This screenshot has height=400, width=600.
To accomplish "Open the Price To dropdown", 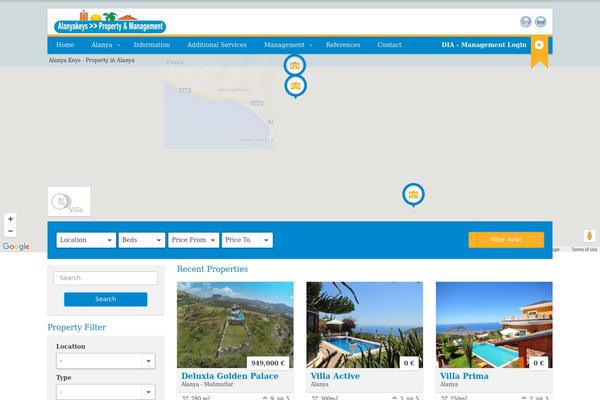I will 247,240.
